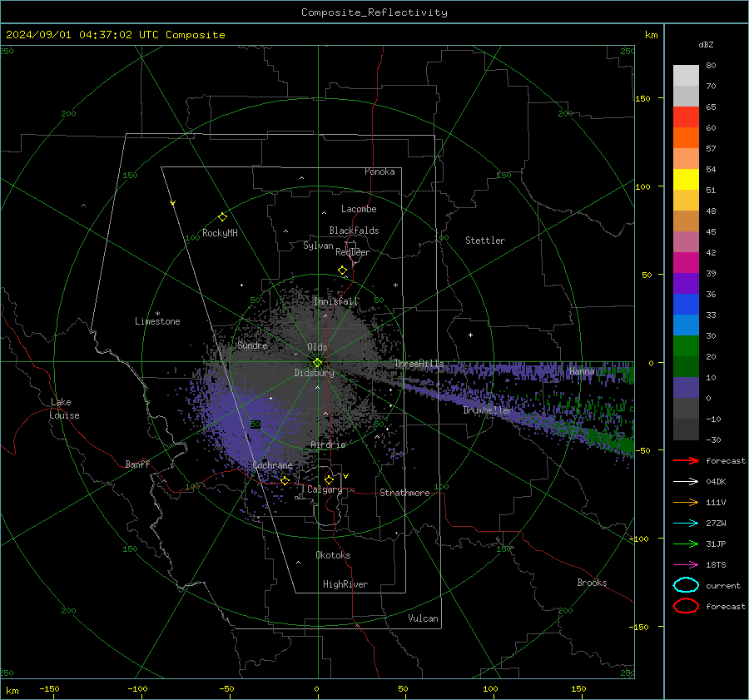Click the Airdrie city label
Viewport: 749px width, 700px height.
pyautogui.click(x=328, y=444)
